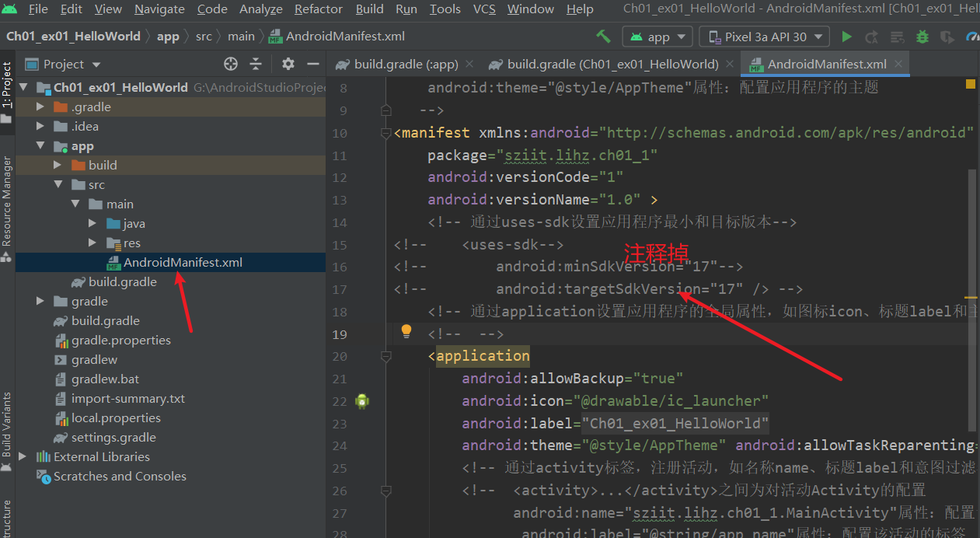This screenshot has height=538, width=980.
Task: Expand the .gradle folder
Action: (40, 107)
